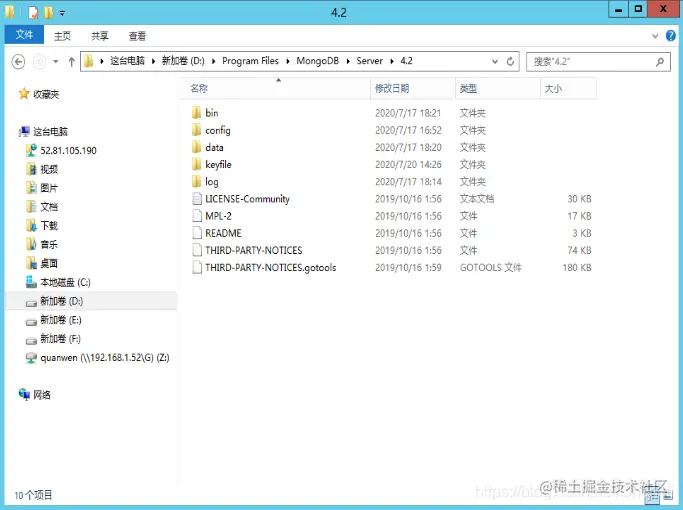Click the refresh button in address bar

(511, 61)
